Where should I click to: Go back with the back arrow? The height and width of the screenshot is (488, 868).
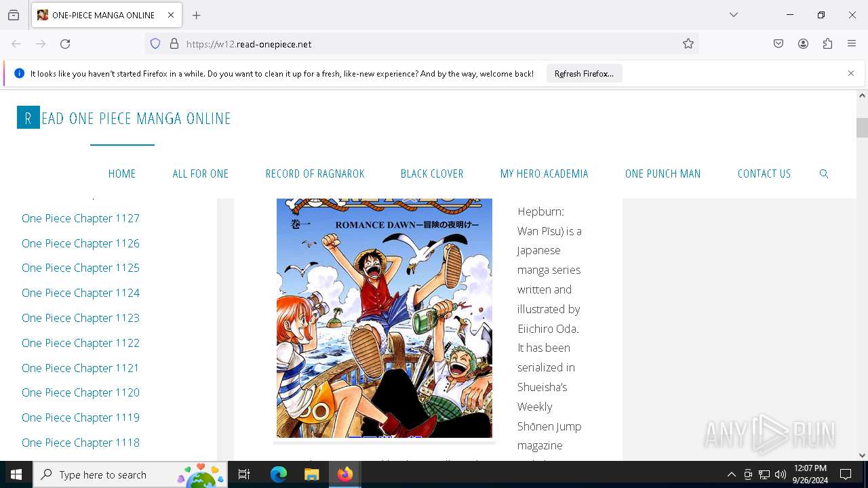[x=16, y=44]
